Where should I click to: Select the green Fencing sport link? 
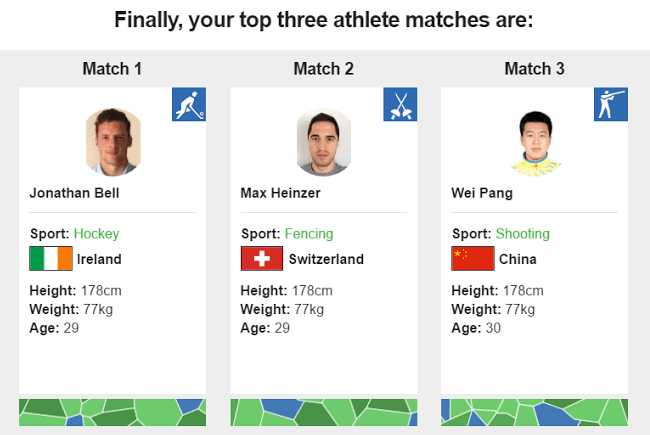point(309,234)
